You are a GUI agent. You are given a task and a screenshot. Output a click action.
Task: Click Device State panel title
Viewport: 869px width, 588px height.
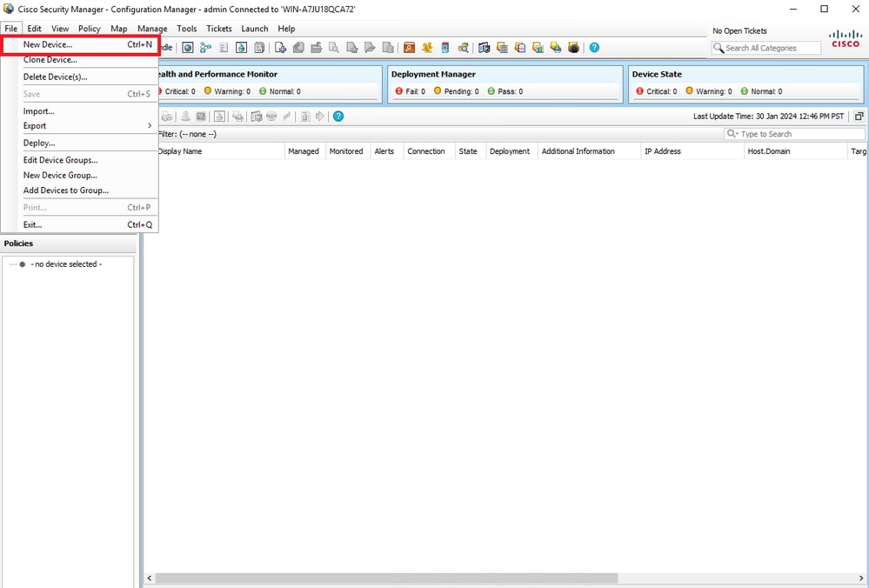[x=657, y=74]
